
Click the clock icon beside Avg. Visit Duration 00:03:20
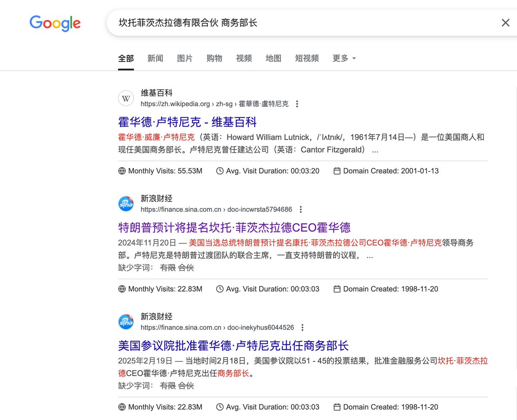tap(220, 171)
